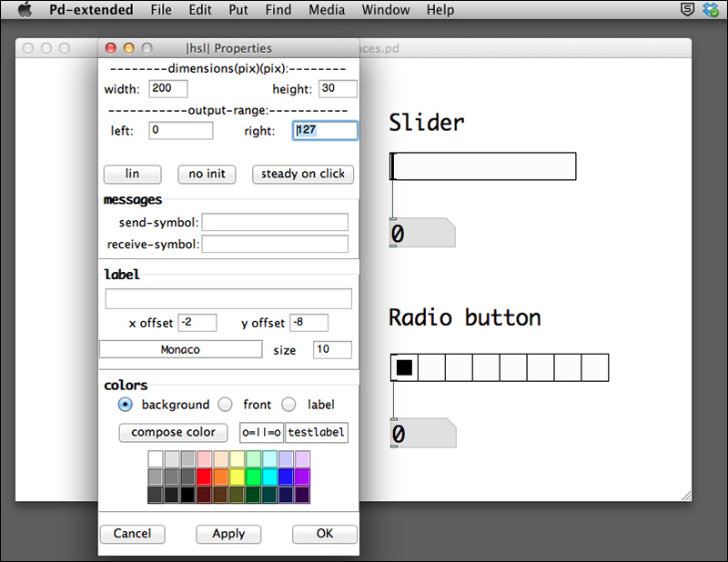Open the compose color picker
The width and height of the screenshot is (728, 562).
tap(173, 432)
